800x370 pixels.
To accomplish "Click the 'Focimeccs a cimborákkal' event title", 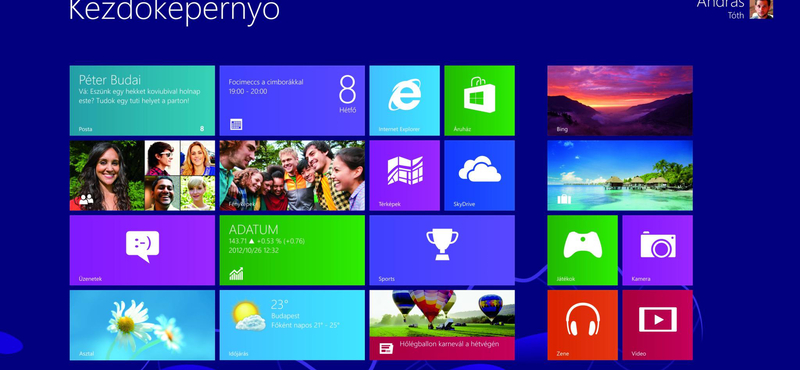I will 266,82.
